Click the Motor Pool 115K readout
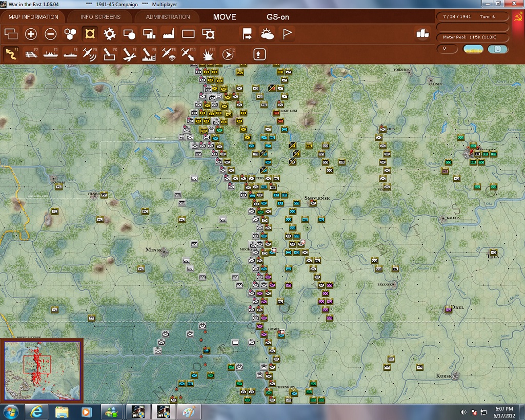The height and width of the screenshot is (420, 525). point(473,37)
